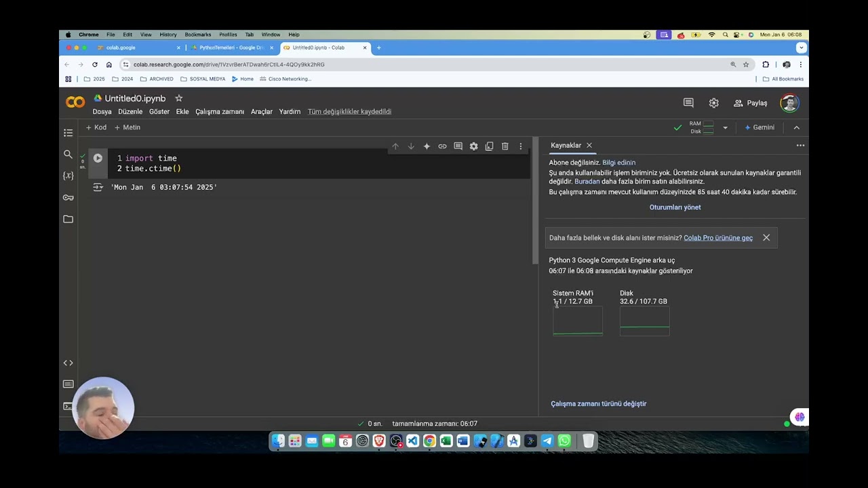Star the Untitled0.ipynb notebook
This screenshot has width=868, height=488.
(179, 98)
